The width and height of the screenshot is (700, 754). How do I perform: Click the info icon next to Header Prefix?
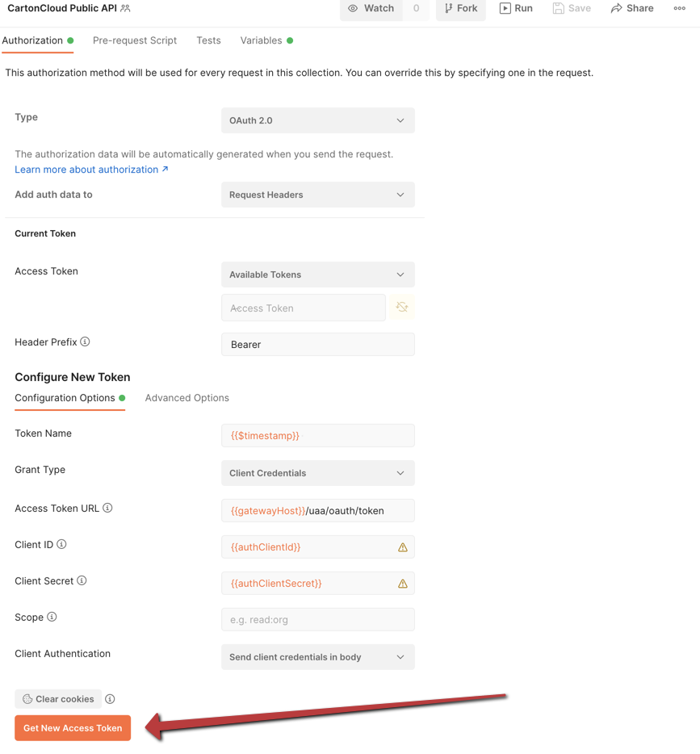pos(85,341)
